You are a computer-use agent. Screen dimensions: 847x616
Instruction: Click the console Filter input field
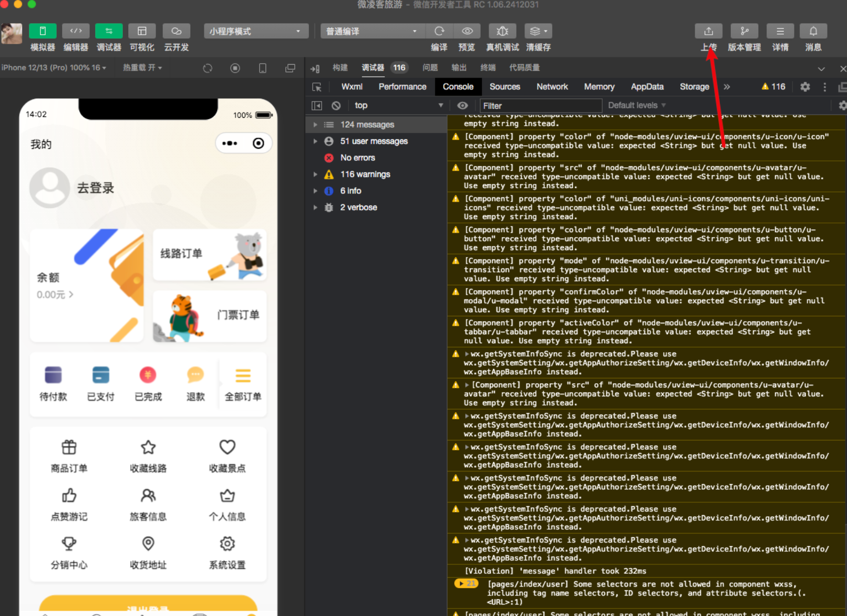[x=540, y=106]
